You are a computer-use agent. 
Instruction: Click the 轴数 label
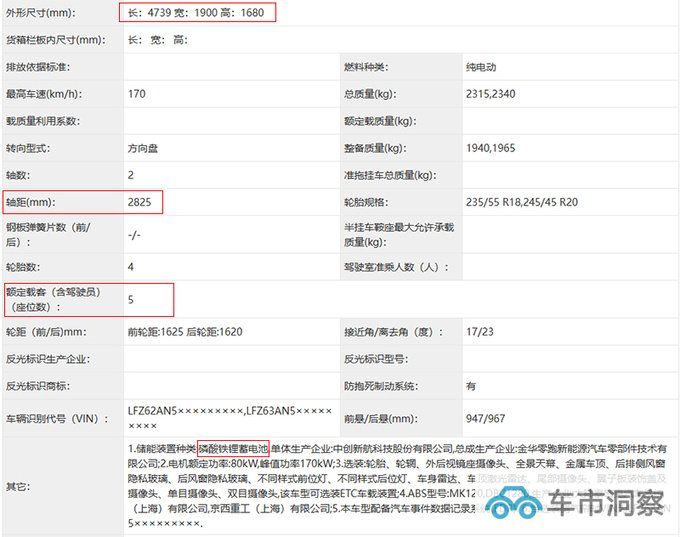[x=18, y=175]
